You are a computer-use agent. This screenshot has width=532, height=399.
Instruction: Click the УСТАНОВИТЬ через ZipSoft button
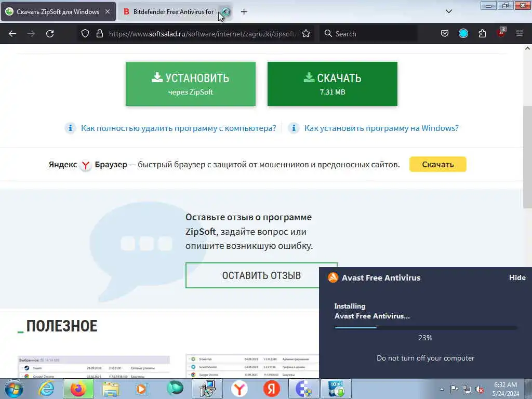point(190,84)
